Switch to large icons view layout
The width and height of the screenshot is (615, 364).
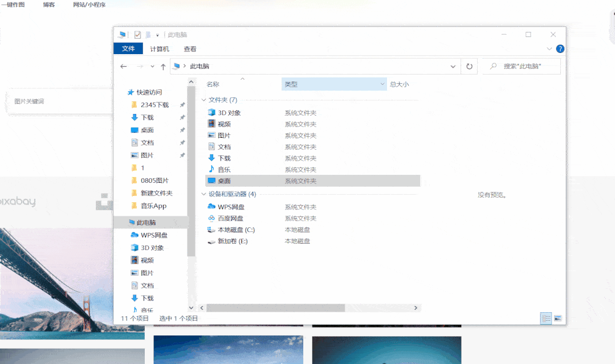coord(557,318)
